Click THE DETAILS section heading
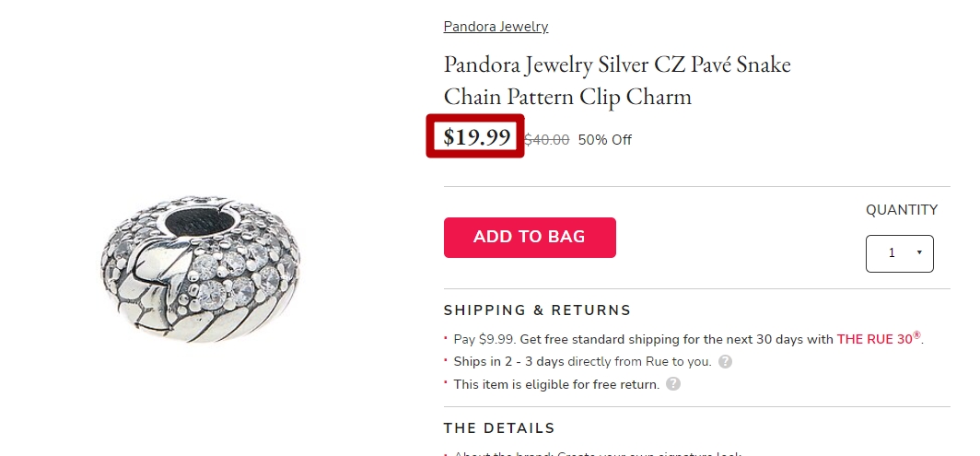The height and width of the screenshot is (456, 980). (x=499, y=427)
